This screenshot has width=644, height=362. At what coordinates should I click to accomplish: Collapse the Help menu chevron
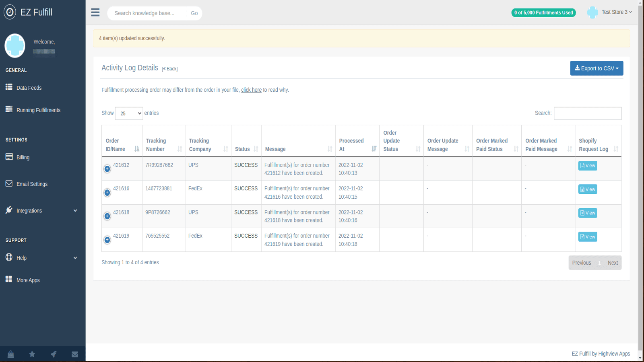[x=75, y=257]
